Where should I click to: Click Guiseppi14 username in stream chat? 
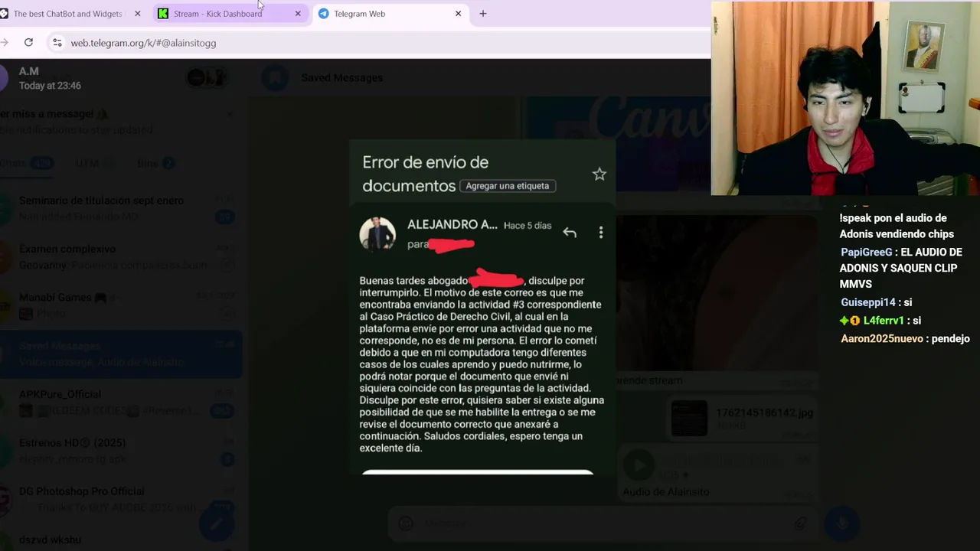pyautogui.click(x=867, y=302)
